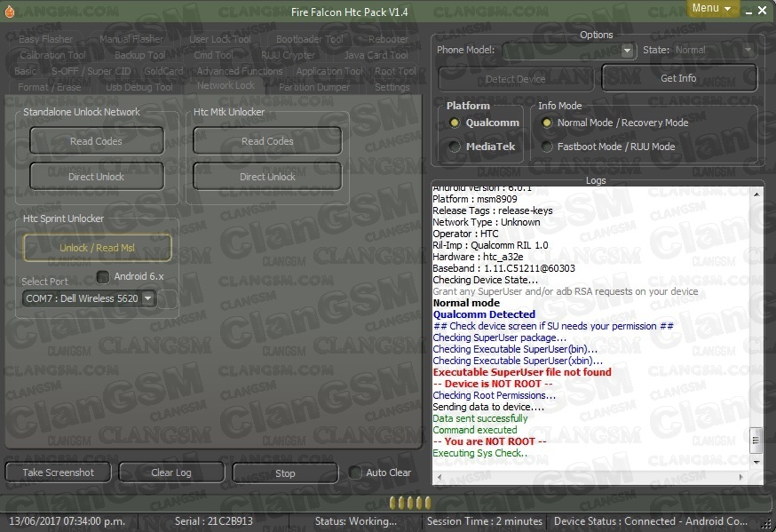Click the logs horizontal scroll left arrow
This screenshot has height=532, width=776.
pyautogui.click(x=440, y=478)
